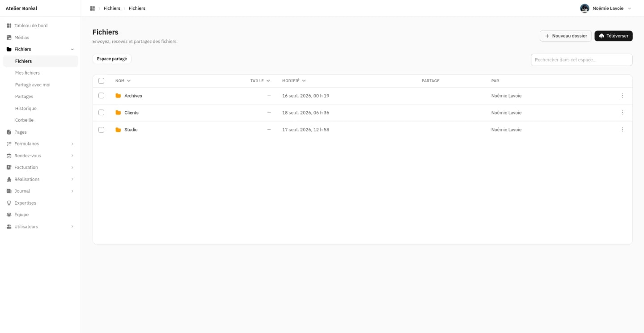Open the Corbeille sidebar item

[24, 120]
